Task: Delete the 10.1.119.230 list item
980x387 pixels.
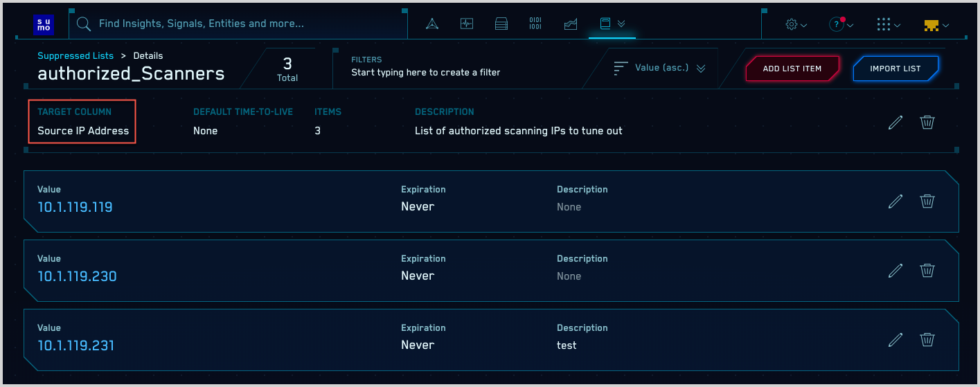Action: [927, 271]
